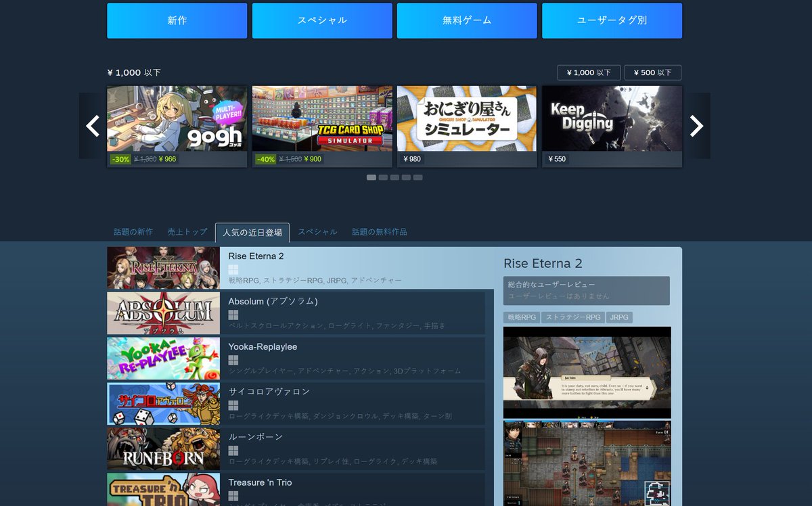Image resolution: width=812 pixels, height=506 pixels.
Task: Click Windows icon under Rise Eterna 2
Action: click(x=233, y=270)
